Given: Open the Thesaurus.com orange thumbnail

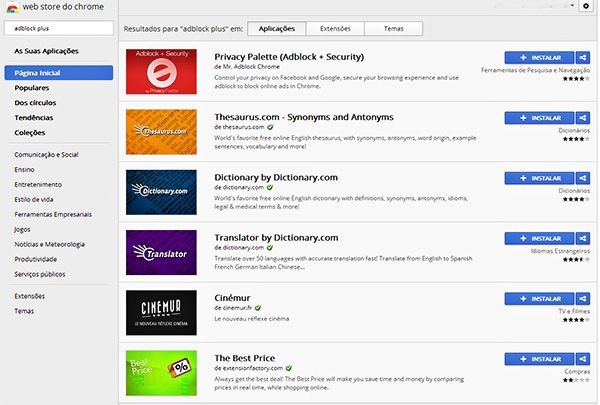Looking at the screenshot, I should pos(161,131).
